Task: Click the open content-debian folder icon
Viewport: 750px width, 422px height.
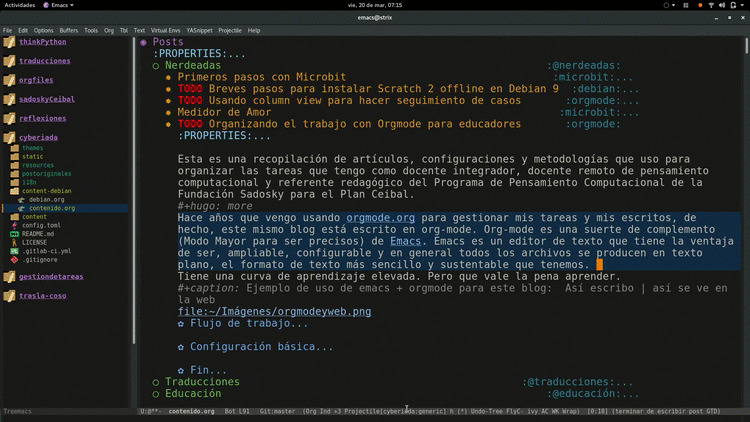Action: (x=15, y=191)
